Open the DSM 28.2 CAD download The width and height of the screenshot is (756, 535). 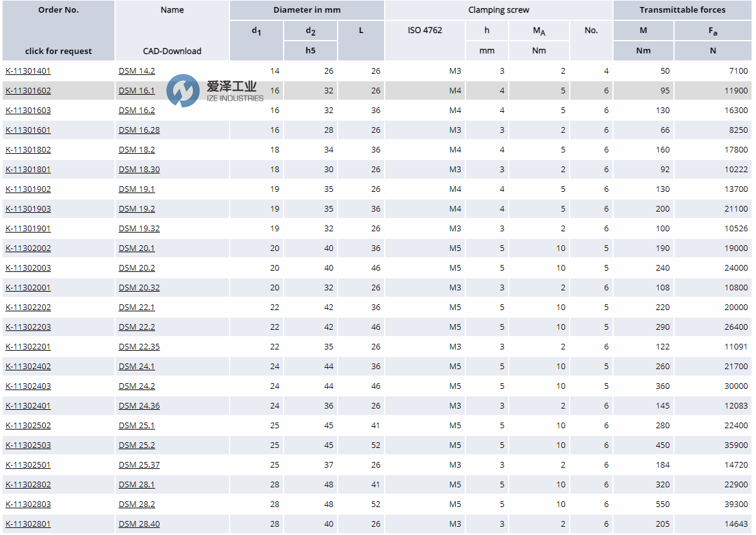(135, 504)
